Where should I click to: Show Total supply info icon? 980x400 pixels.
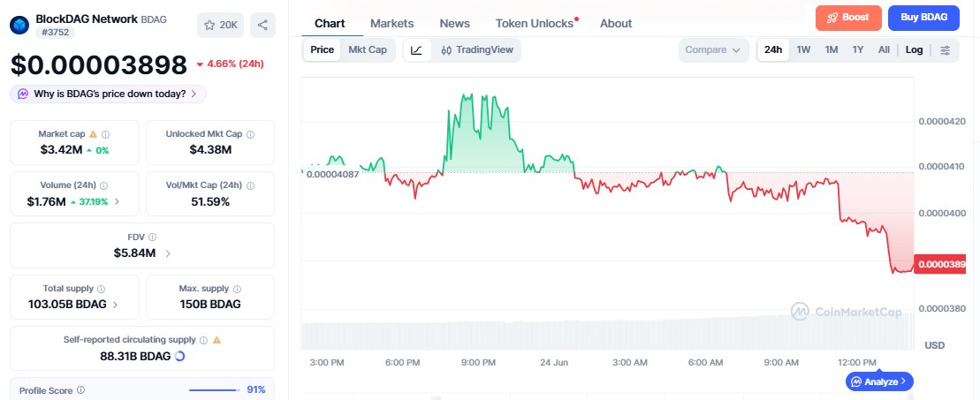pyautogui.click(x=102, y=289)
